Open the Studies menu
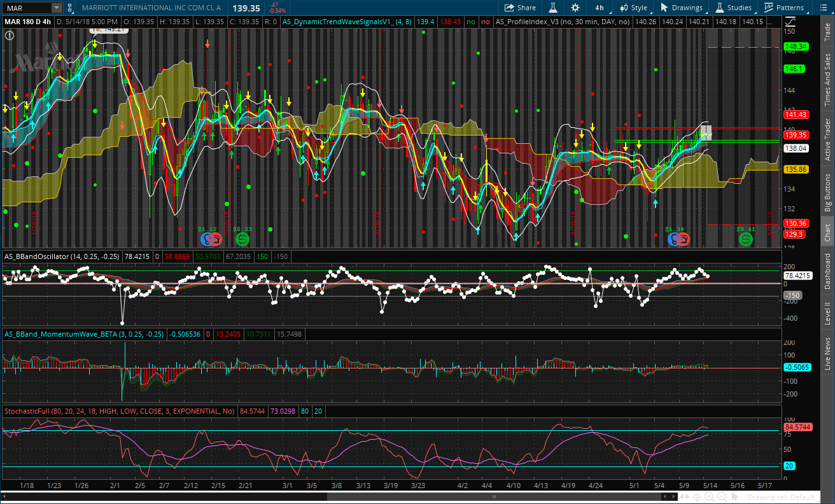Image resolution: width=835 pixels, height=504 pixels. pos(734,8)
